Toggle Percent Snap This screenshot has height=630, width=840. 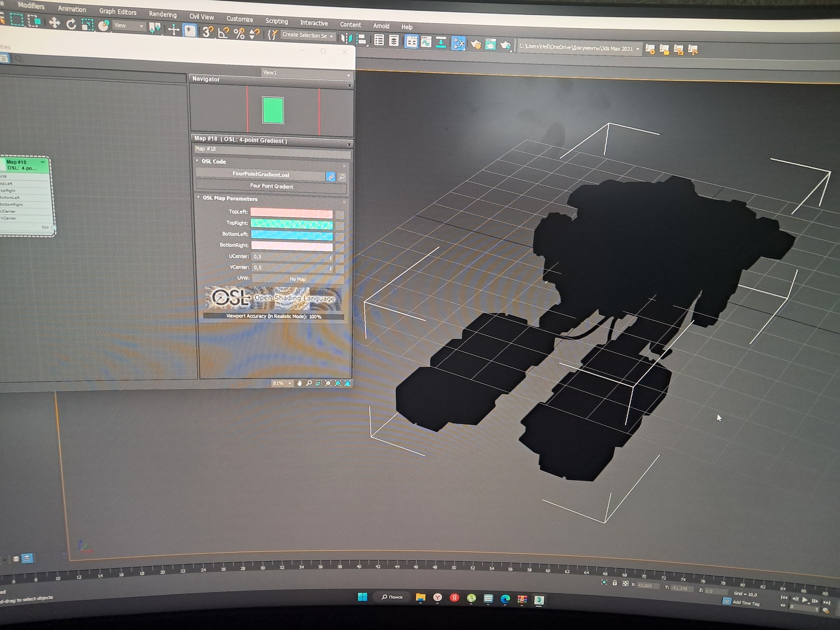tap(239, 33)
